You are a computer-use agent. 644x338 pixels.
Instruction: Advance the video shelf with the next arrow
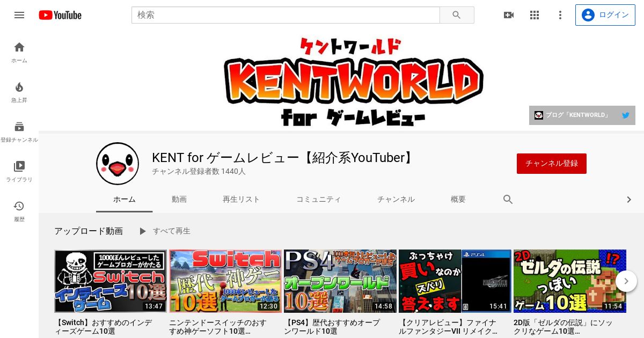tap(626, 281)
